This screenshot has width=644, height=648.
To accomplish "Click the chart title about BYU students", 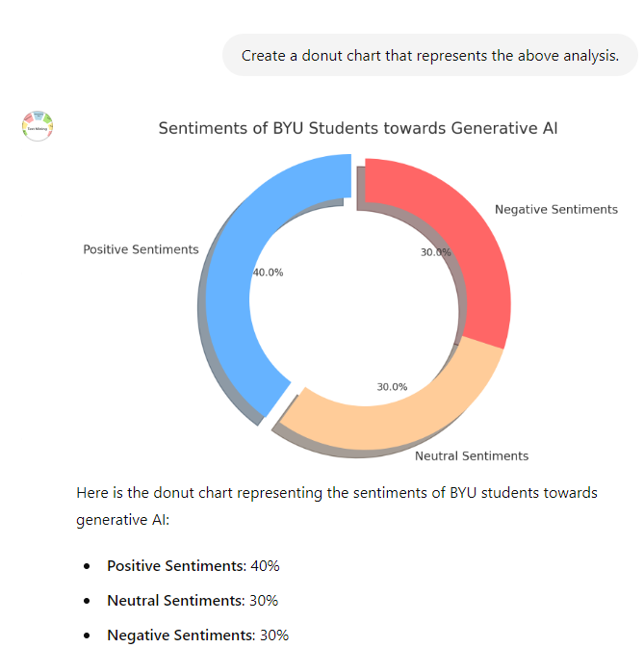I will (357, 128).
